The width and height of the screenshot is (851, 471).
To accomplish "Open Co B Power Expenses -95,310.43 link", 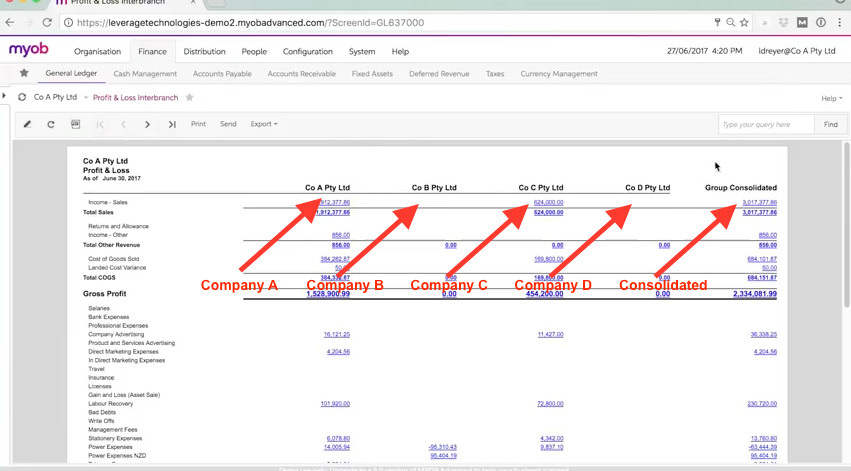I will pyautogui.click(x=442, y=447).
